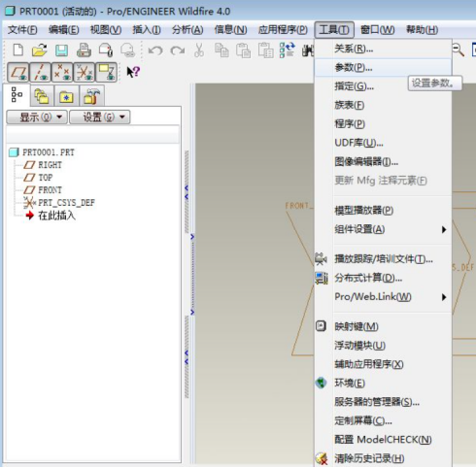Choose 定制屏幕(C)... menu entry
The image size is (476, 468).
(x=383, y=420)
